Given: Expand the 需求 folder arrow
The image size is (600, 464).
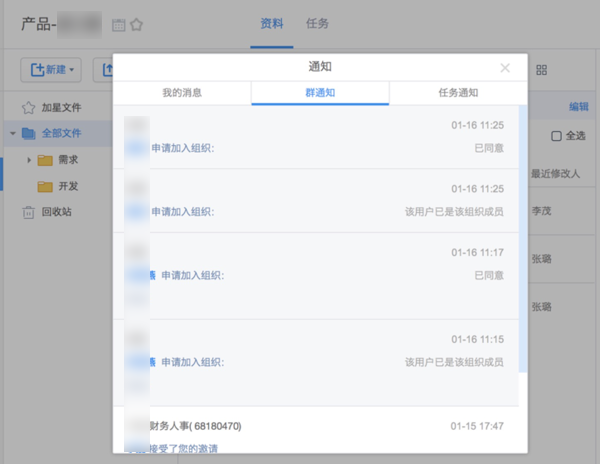Looking at the screenshot, I should pos(29,160).
